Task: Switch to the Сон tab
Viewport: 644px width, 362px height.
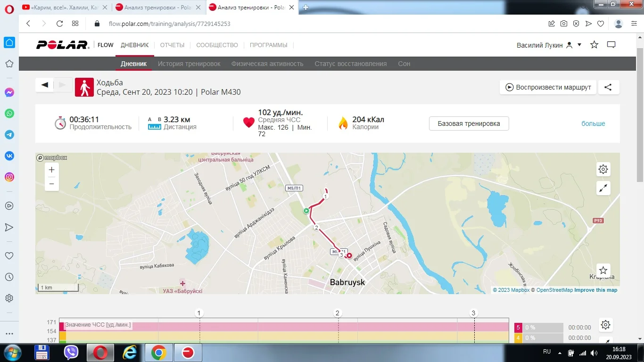Action: coord(404,64)
